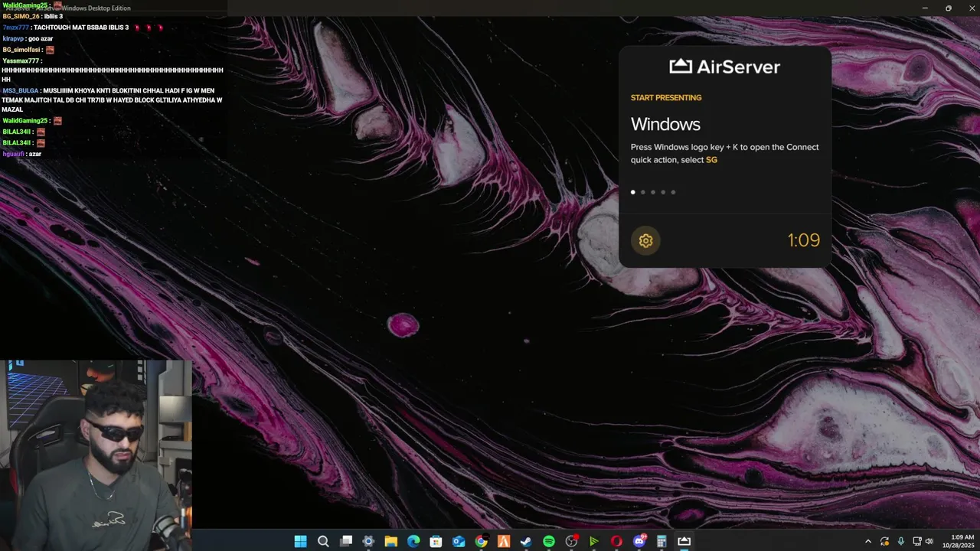
Task: Show hidden system tray icons
Action: pyautogui.click(x=867, y=541)
